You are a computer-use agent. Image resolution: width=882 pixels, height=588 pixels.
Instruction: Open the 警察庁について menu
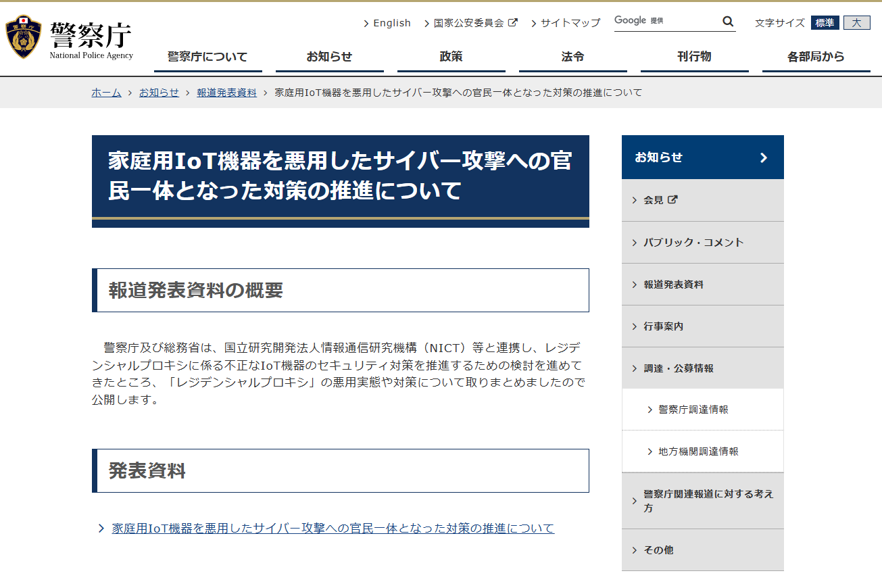click(207, 57)
